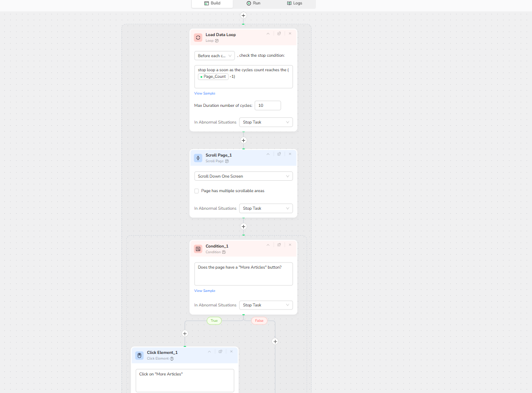Collapse the Scroll Page_1 node

(268, 154)
